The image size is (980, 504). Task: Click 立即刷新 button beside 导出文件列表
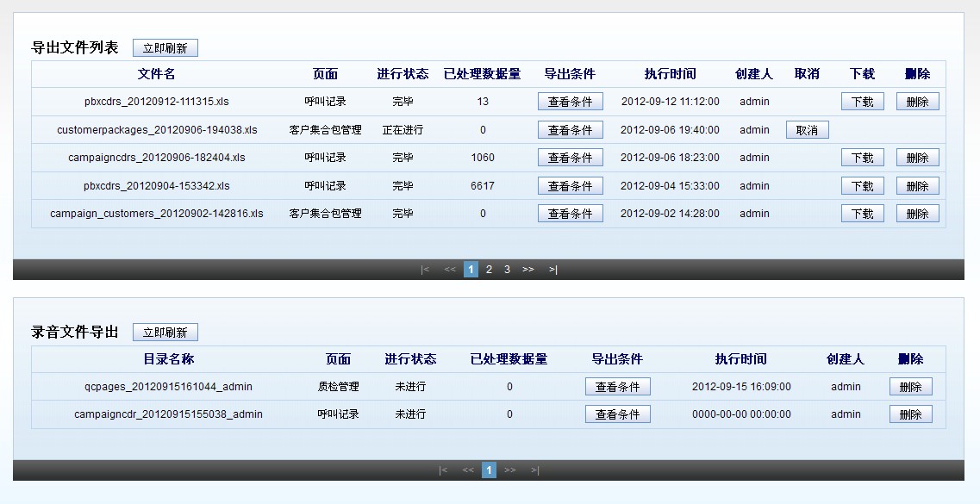(x=165, y=48)
